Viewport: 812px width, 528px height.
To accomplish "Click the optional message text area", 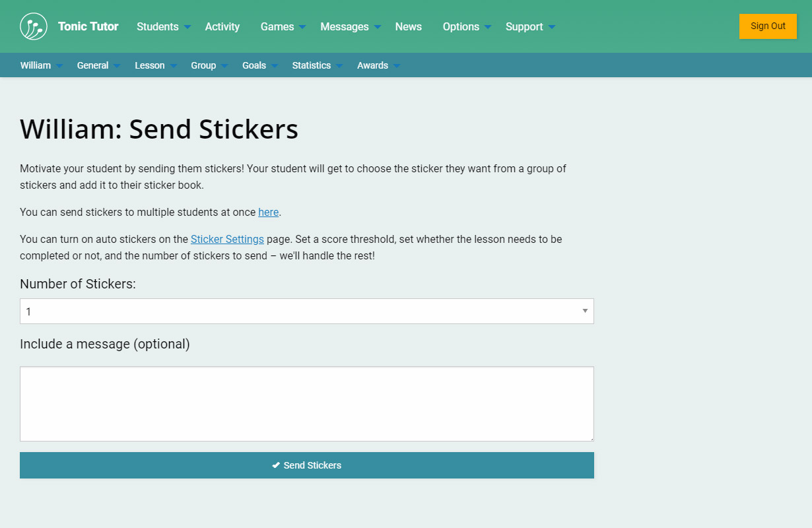I will pyautogui.click(x=307, y=404).
